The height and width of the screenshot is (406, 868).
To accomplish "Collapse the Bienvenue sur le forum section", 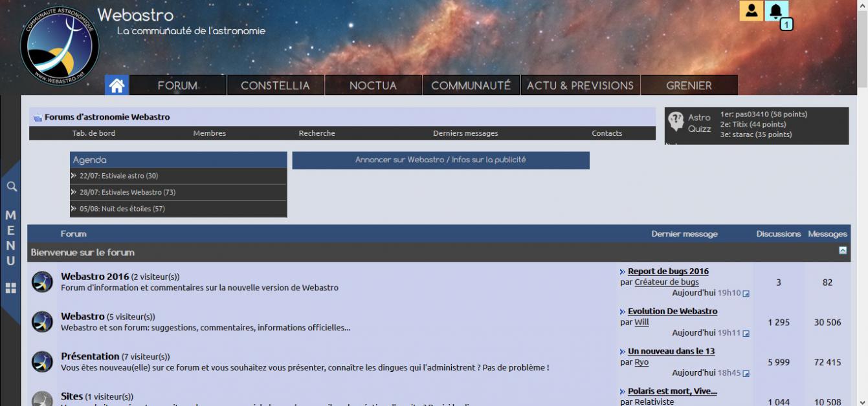I will pyautogui.click(x=843, y=250).
